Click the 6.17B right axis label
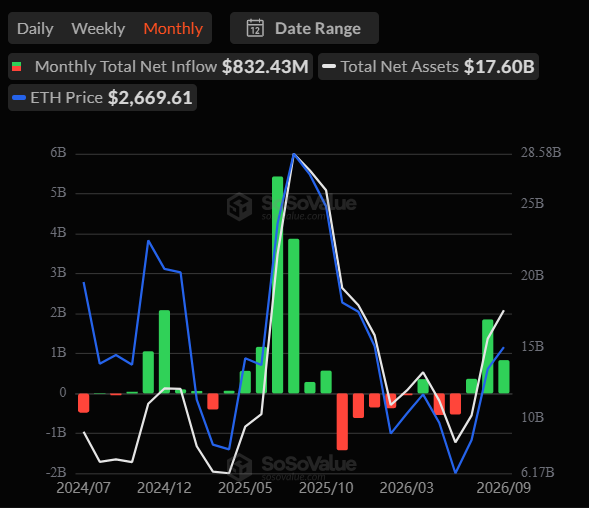This screenshot has height=508, width=589. 538,472
